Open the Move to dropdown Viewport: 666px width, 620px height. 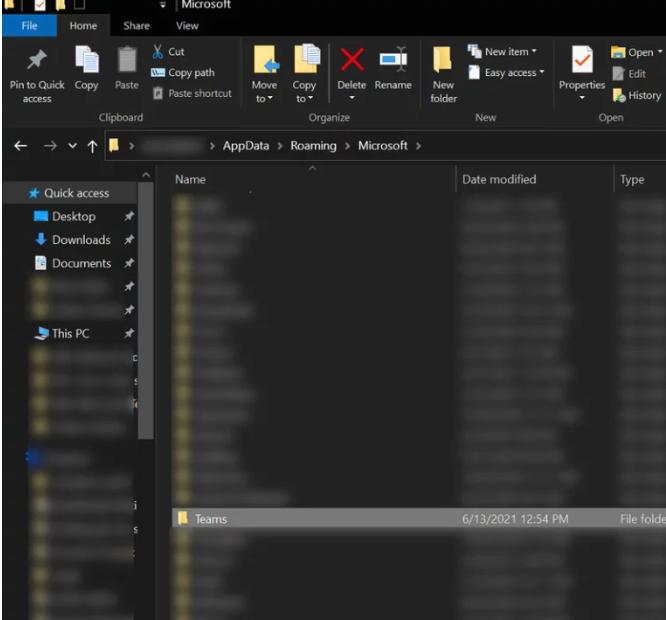pos(264,99)
